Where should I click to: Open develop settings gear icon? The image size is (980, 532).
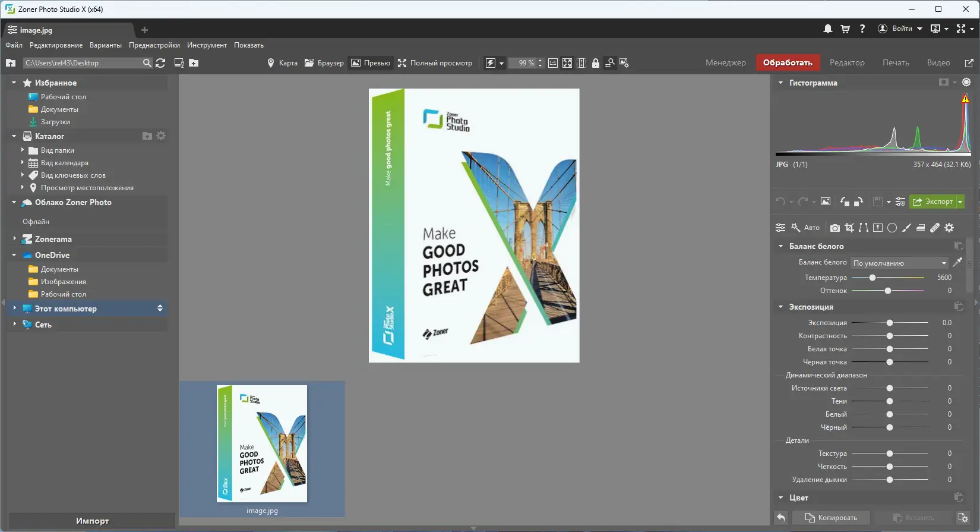(x=949, y=228)
